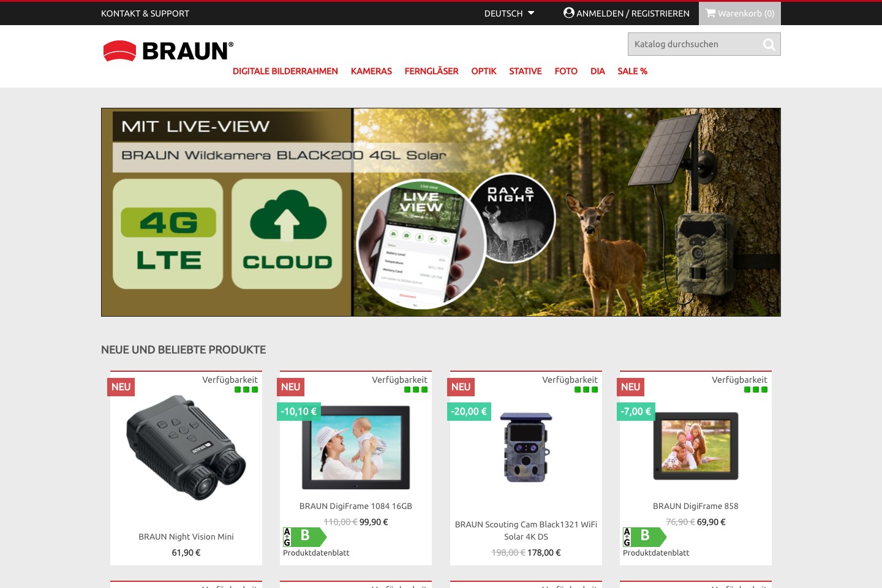The width and height of the screenshot is (882, 588).
Task: Click BRAUN DigiFrame 858 title
Action: click(x=696, y=506)
